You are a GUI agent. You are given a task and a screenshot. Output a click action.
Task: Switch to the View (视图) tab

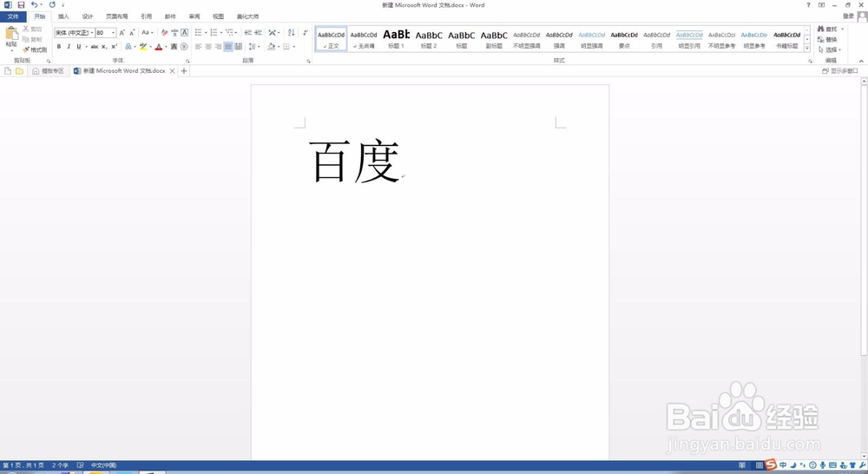pos(219,16)
